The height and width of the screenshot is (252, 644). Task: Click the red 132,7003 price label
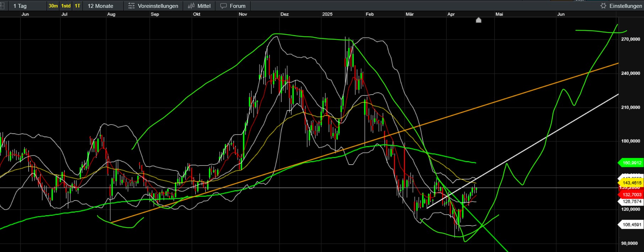[632, 195]
